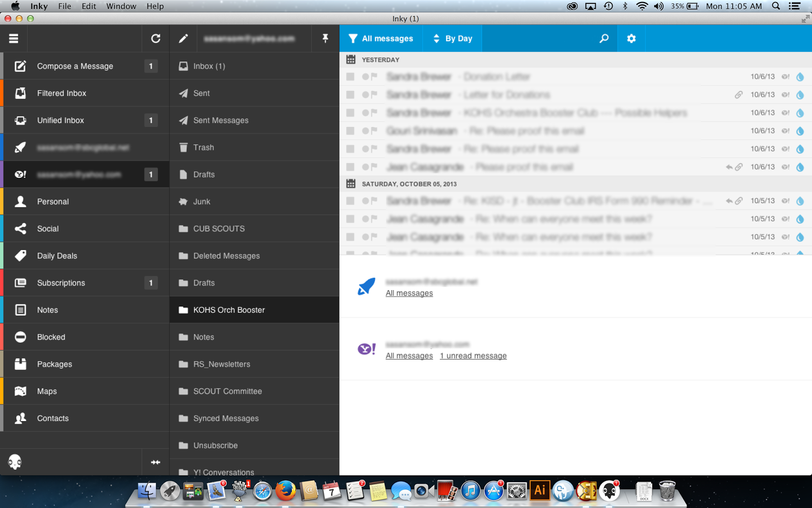Viewport: 812px width, 508px height.
Task: Click the blue drop icon on 'Donation Letter' row
Action: [800, 77]
